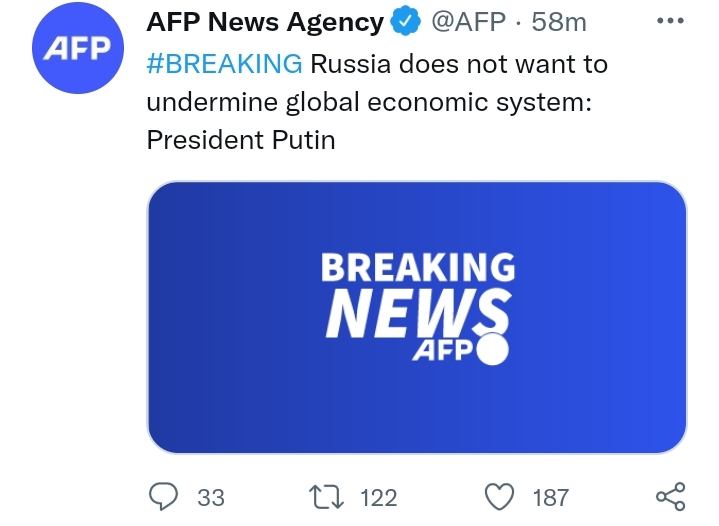Screen dimensions: 719x526
Task: Click the white circle beside the image's AFP logo
Action: click(x=490, y=351)
